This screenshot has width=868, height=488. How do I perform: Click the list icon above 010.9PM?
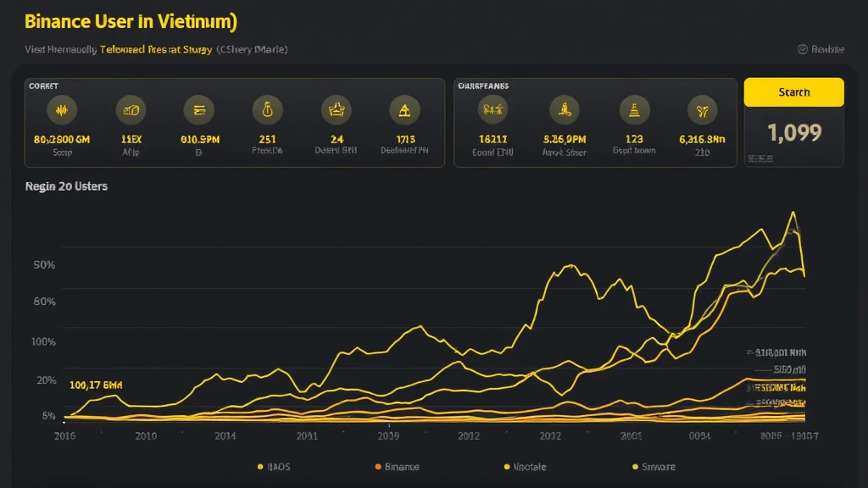tap(198, 110)
